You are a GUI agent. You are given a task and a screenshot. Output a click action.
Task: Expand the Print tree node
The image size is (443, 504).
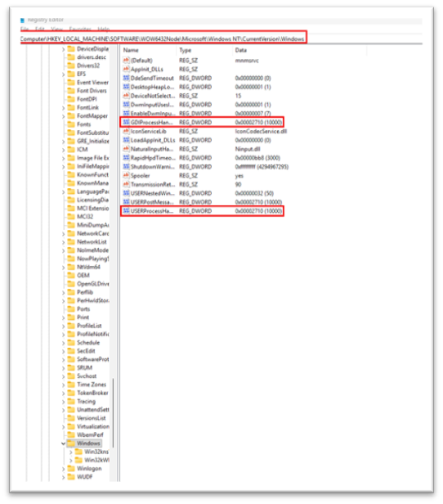pos(63,317)
